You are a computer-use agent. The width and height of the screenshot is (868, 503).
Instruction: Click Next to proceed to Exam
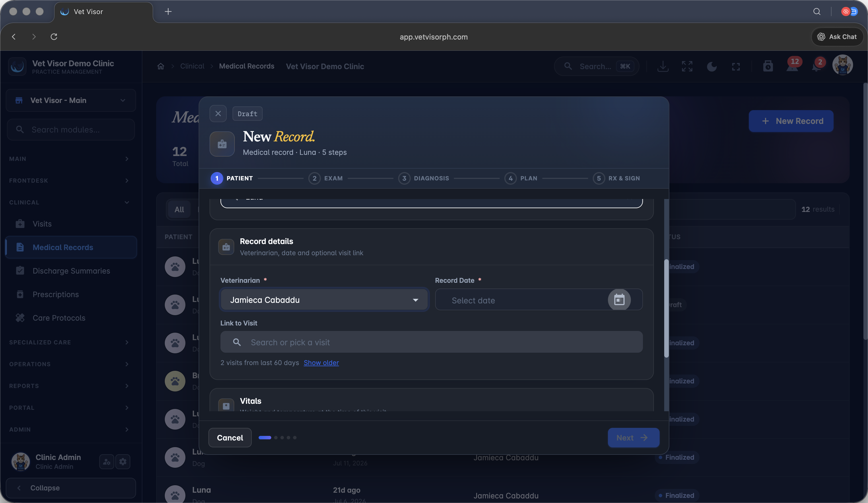(x=633, y=438)
